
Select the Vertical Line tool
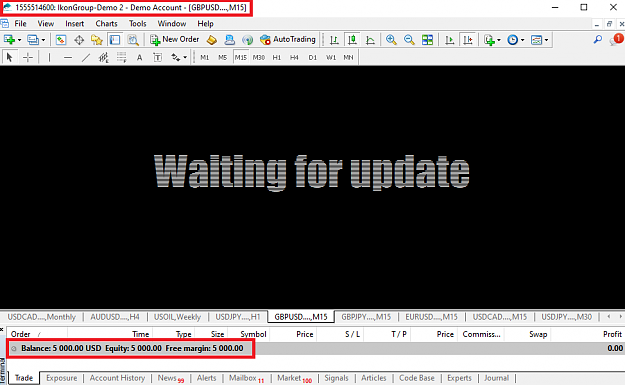[49, 57]
